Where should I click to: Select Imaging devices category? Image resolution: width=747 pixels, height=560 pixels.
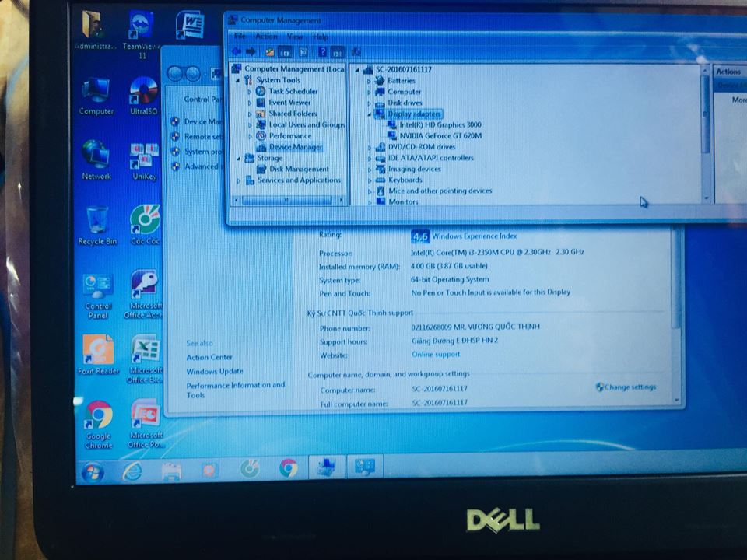point(414,169)
